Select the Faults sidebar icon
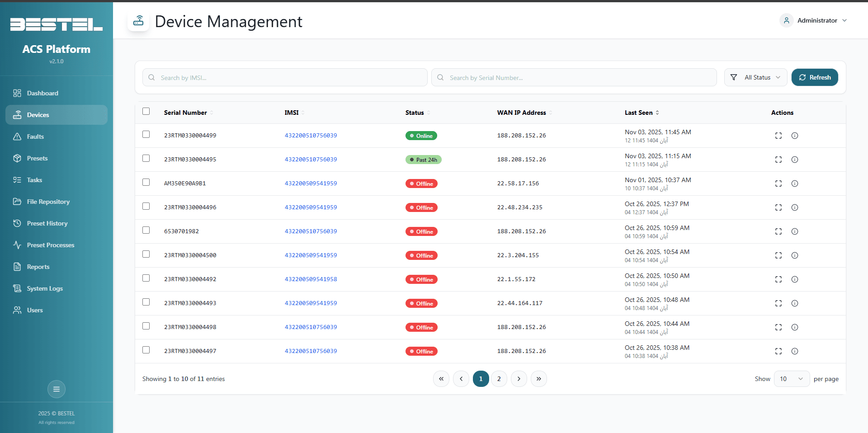The height and width of the screenshot is (433, 868). 35,136
